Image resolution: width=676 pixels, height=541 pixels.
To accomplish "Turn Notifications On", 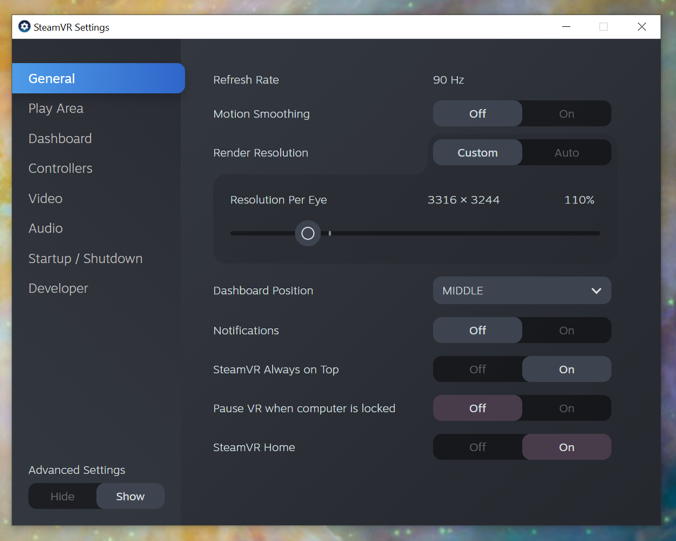I will pos(566,330).
